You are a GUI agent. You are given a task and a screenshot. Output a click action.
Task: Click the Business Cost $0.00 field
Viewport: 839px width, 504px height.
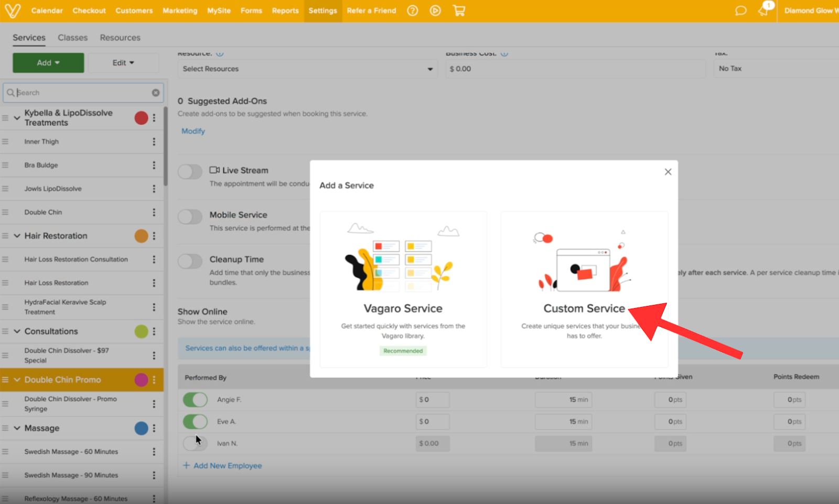click(x=576, y=69)
